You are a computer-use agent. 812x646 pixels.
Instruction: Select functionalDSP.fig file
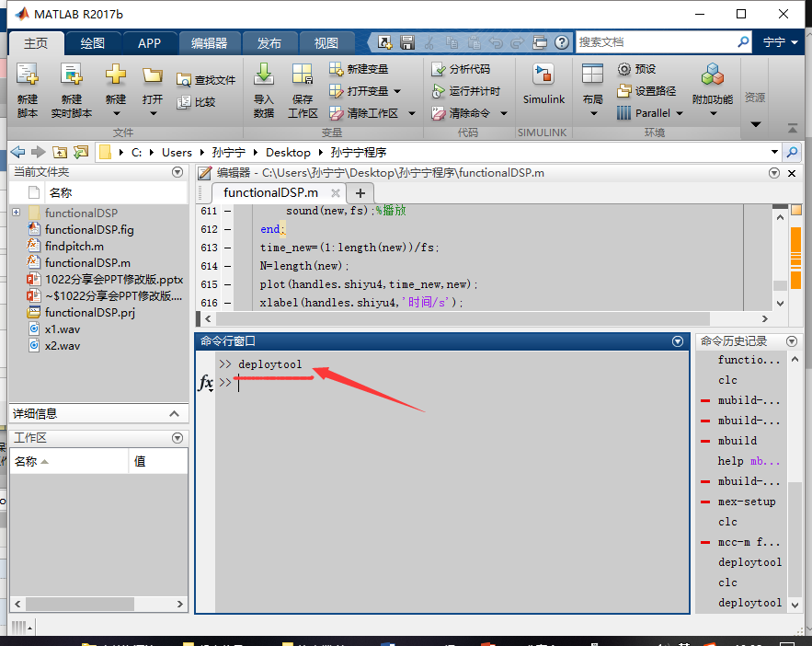pos(89,229)
